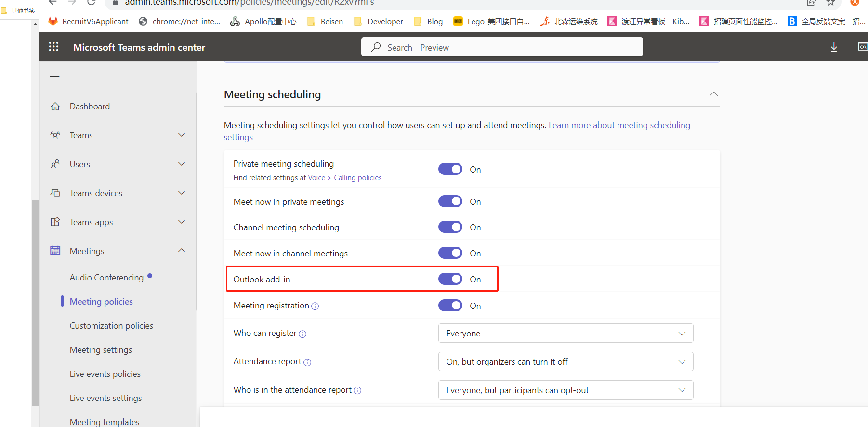Expand the Teams apps section chevron
The height and width of the screenshot is (427, 868).
click(182, 222)
